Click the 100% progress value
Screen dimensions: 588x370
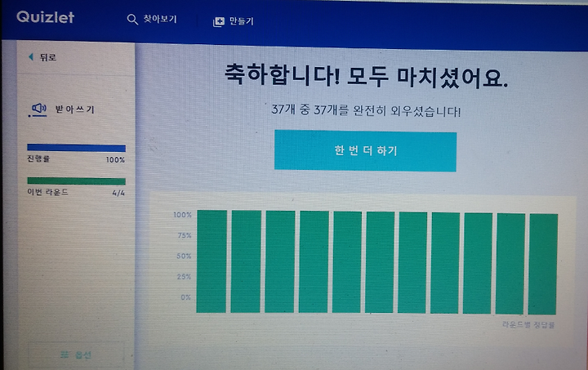(115, 160)
